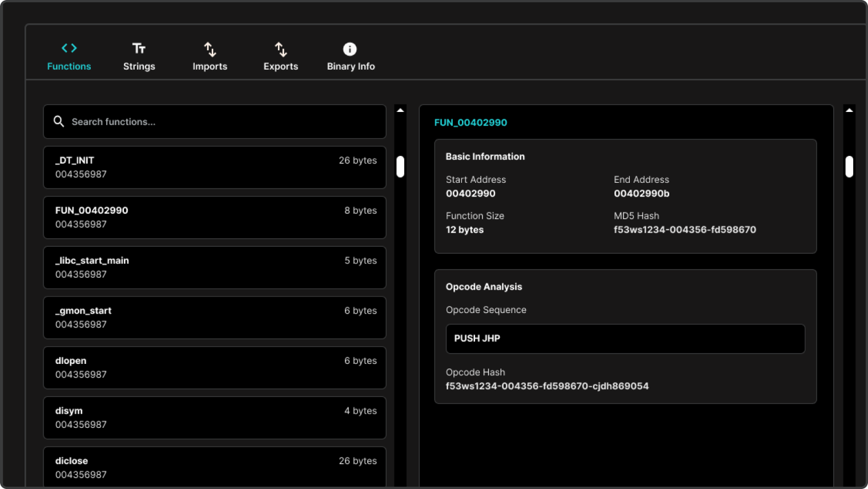Click the Strings text icon

139,49
